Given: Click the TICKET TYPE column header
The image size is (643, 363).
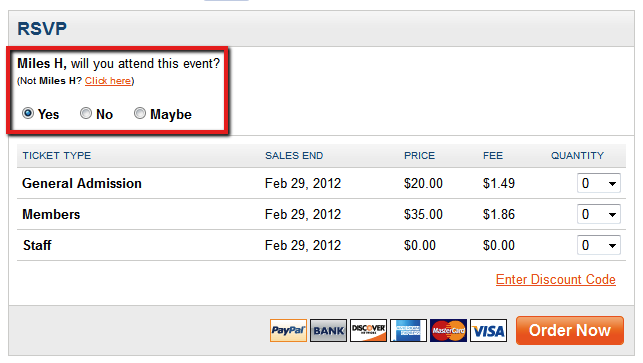Looking at the screenshot, I should [57, 156].
